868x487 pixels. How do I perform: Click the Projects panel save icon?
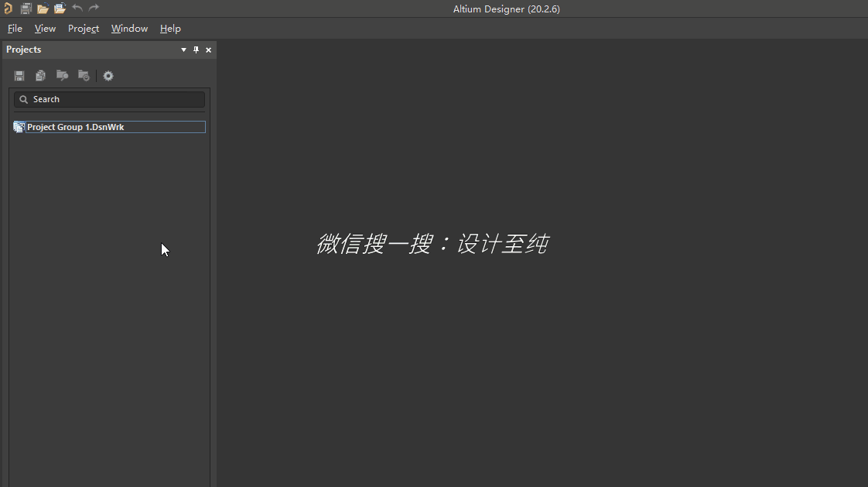(19, 75)
